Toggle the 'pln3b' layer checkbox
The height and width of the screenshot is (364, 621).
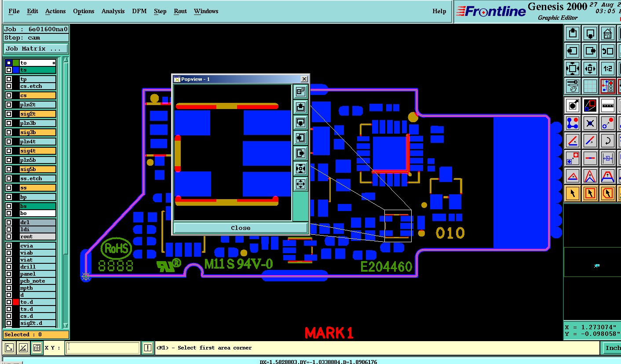9,123
